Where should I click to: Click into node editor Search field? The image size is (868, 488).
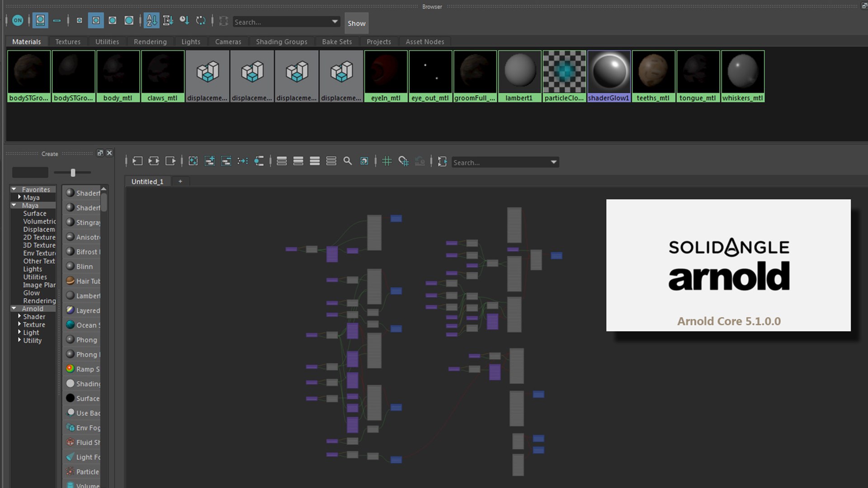500,162
